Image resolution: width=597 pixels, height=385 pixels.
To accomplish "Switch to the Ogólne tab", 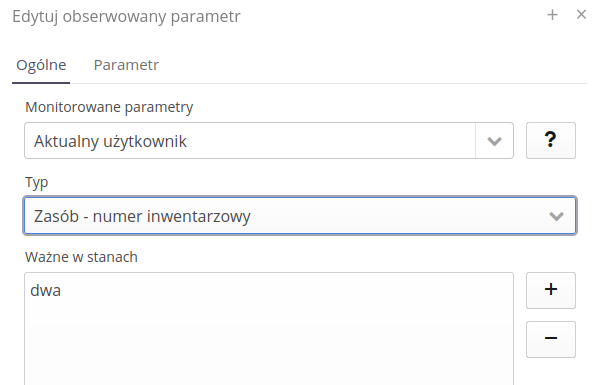I will [x=41, y=65].
